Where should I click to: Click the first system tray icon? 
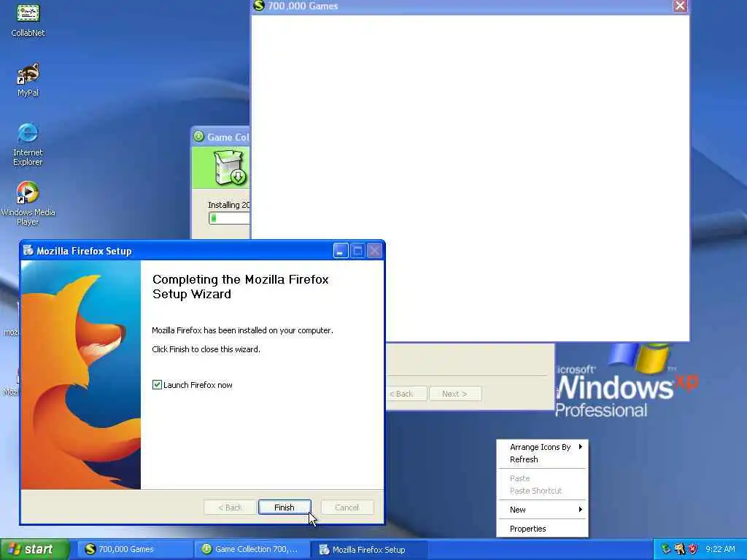666,549
